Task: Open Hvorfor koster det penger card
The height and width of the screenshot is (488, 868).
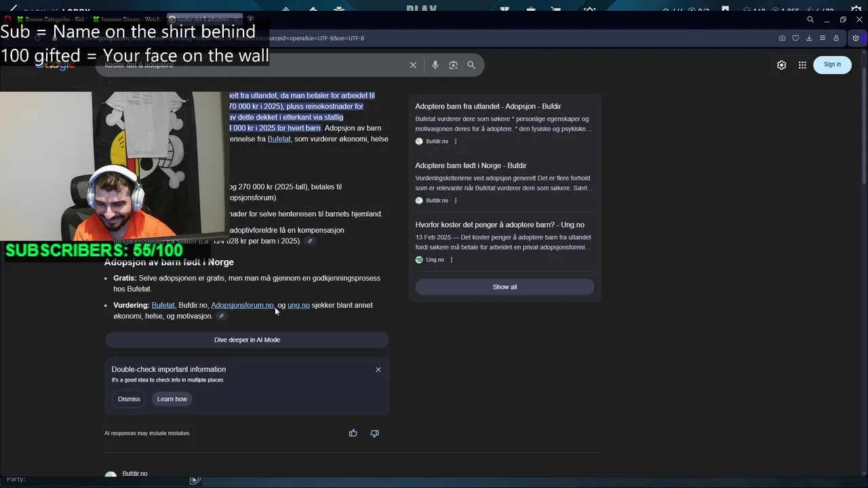Action: point(505,242)
